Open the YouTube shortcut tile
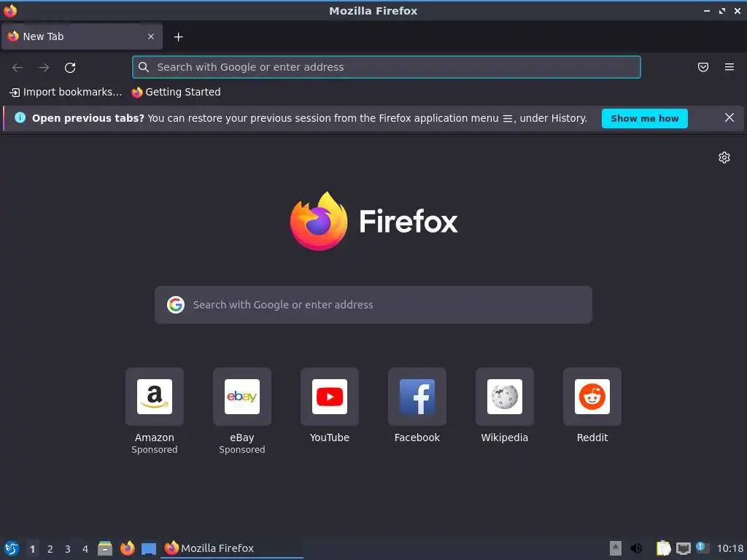This screenshot has height=560, width=747. coord(330,397)
